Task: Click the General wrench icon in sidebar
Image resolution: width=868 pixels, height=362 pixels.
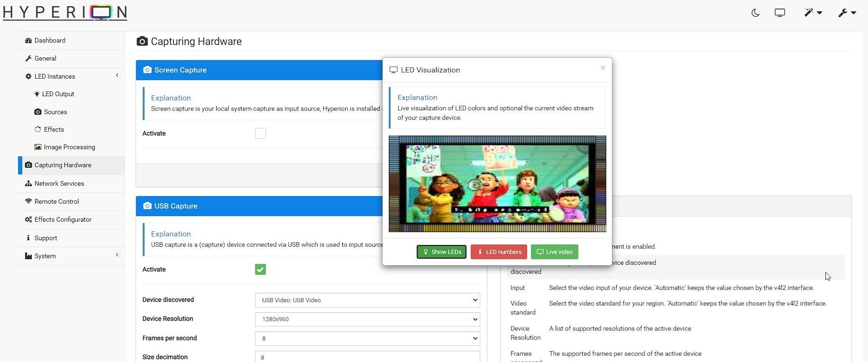Action: click(28, 59)
